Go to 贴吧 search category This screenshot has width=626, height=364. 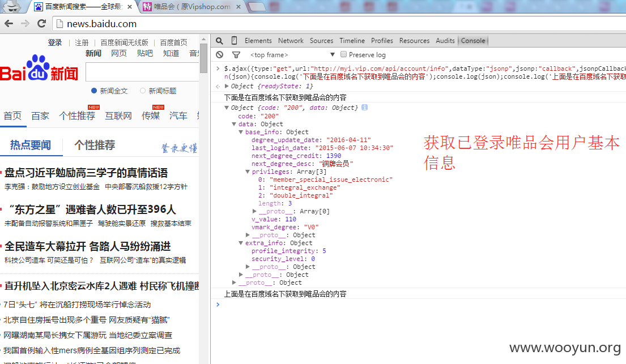point(145,53)
